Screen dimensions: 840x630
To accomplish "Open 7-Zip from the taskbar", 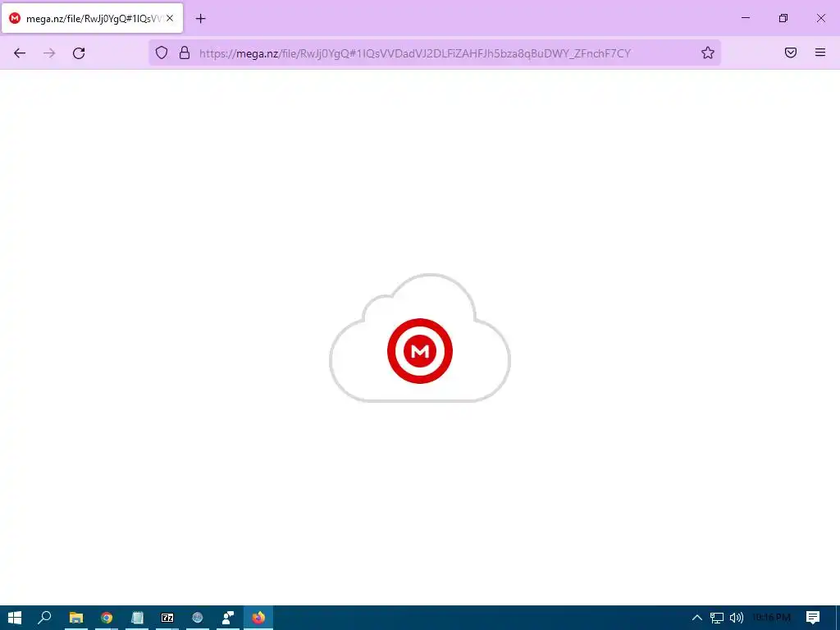I will pyautogui.click(x=167, y=618).
